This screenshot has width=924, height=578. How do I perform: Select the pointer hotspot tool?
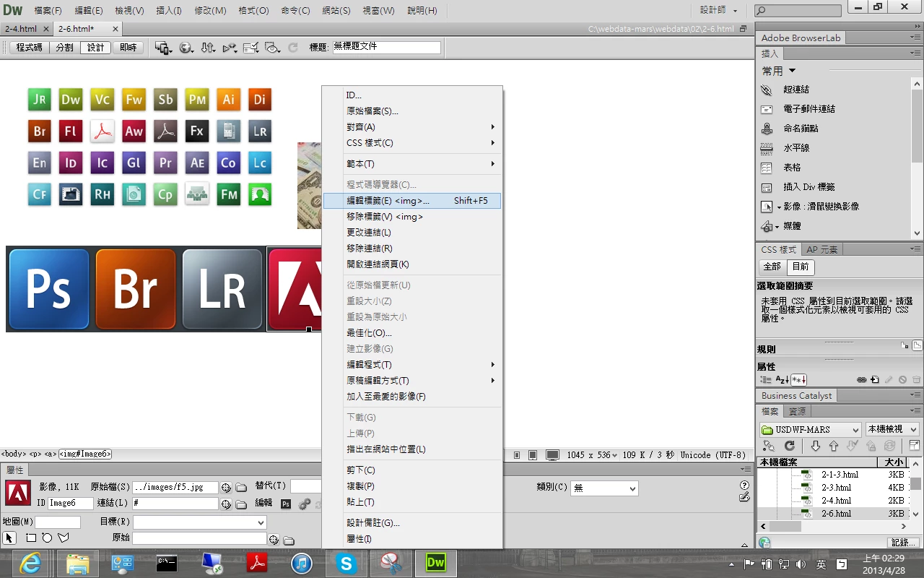pos(9,538)
